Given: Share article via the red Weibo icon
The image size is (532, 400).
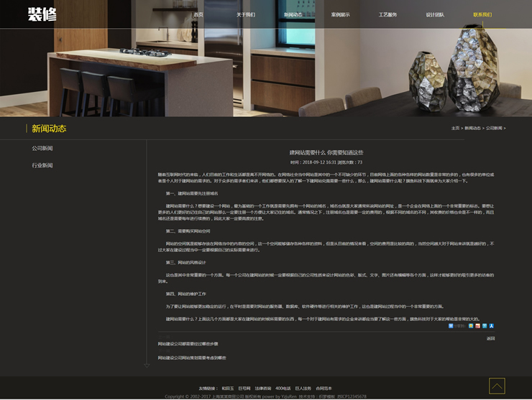Looking at the screenshot, I should tap(478, 326).
